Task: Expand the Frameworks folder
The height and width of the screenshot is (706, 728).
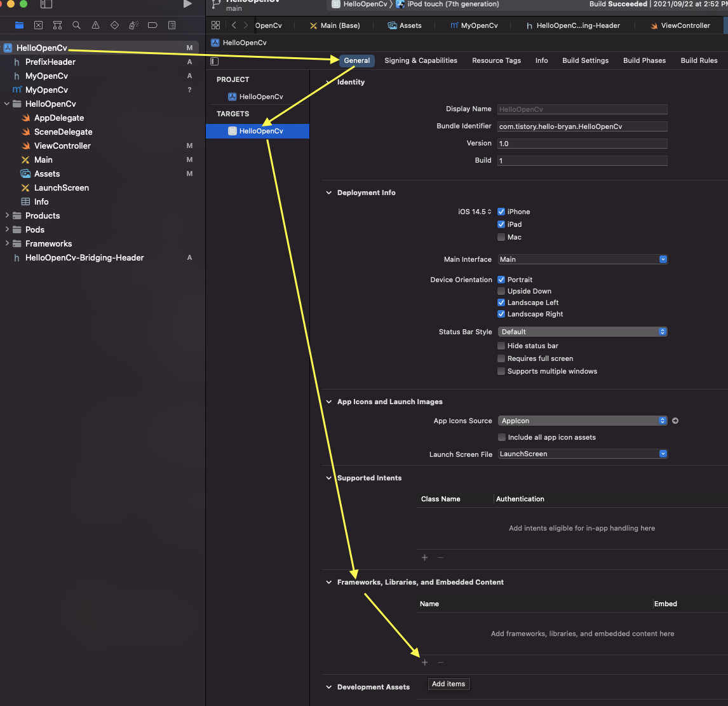Action: (7, 243)
